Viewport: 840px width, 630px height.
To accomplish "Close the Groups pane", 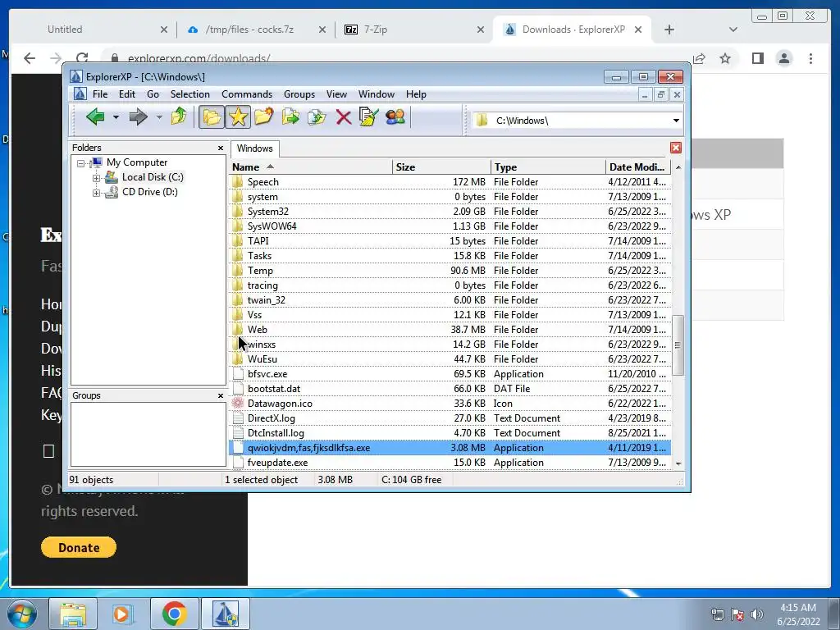I will pos(220,395).
